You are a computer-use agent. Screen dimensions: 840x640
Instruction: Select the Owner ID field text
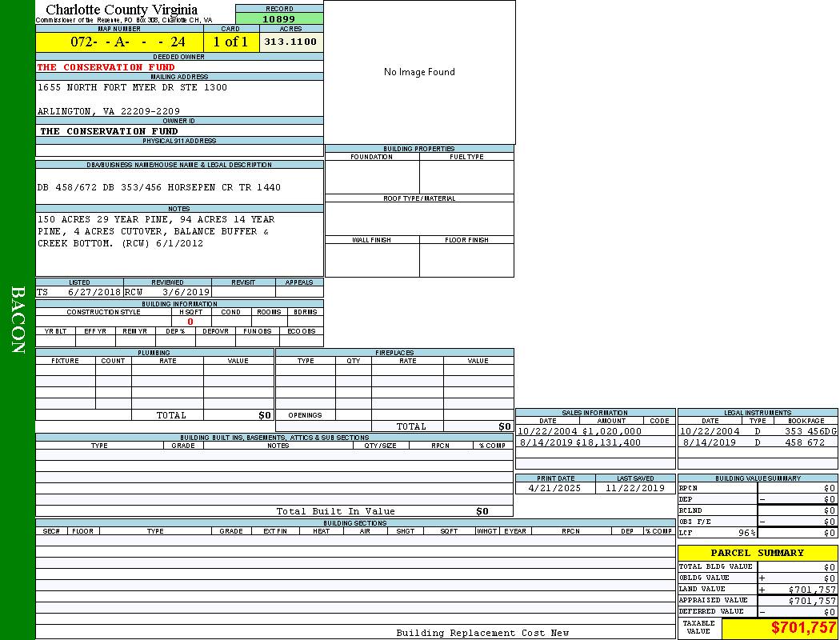109,130
